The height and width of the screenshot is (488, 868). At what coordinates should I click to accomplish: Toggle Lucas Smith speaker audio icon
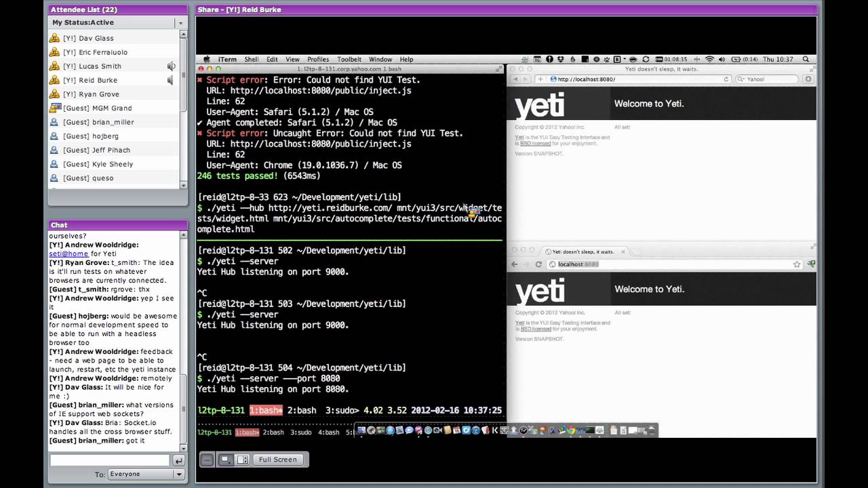click(171, 66)
